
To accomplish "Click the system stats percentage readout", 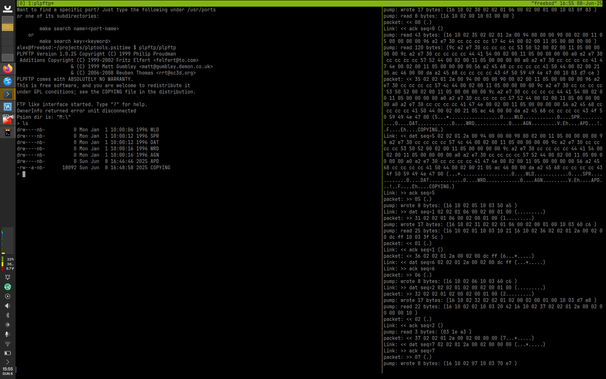I will pyautogui.click(x=8, y=263).
